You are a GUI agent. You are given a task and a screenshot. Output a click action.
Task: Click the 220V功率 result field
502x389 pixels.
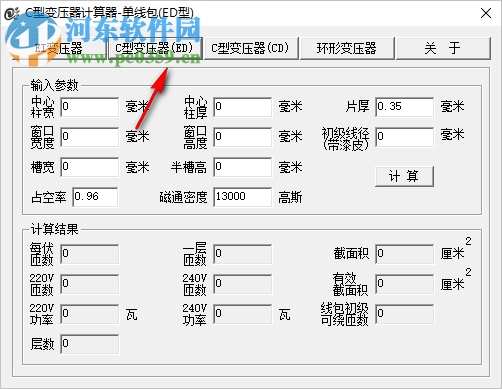pos(90,314)
